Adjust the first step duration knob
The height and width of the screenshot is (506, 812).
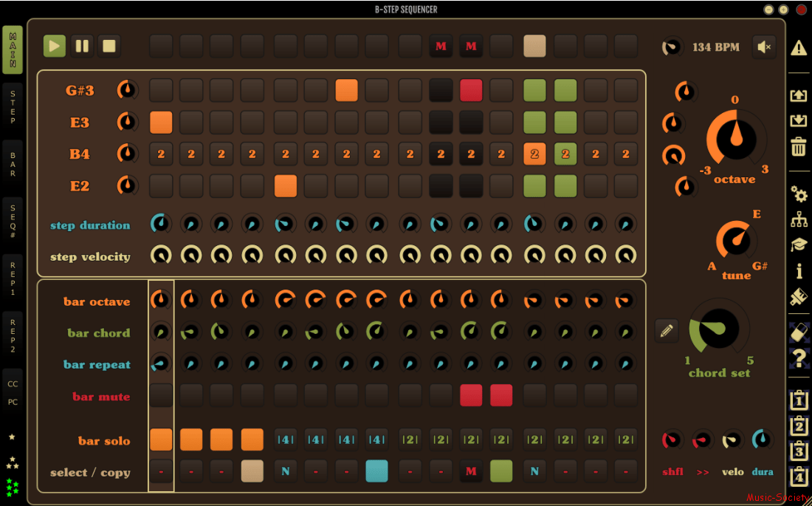click(161, 223)
